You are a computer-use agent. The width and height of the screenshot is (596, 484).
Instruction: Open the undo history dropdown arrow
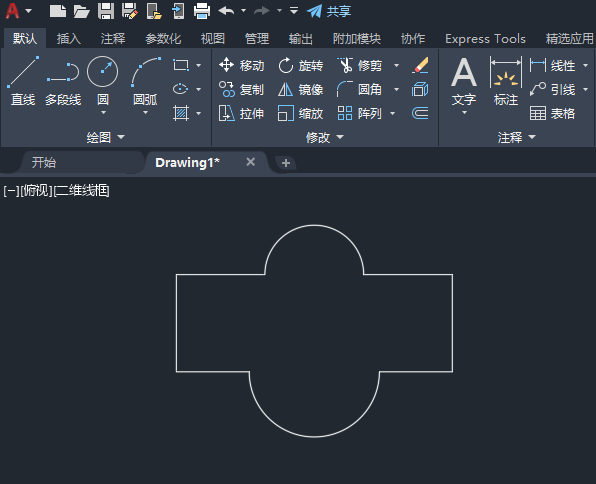pyautogui.click(x=243, y=11)
